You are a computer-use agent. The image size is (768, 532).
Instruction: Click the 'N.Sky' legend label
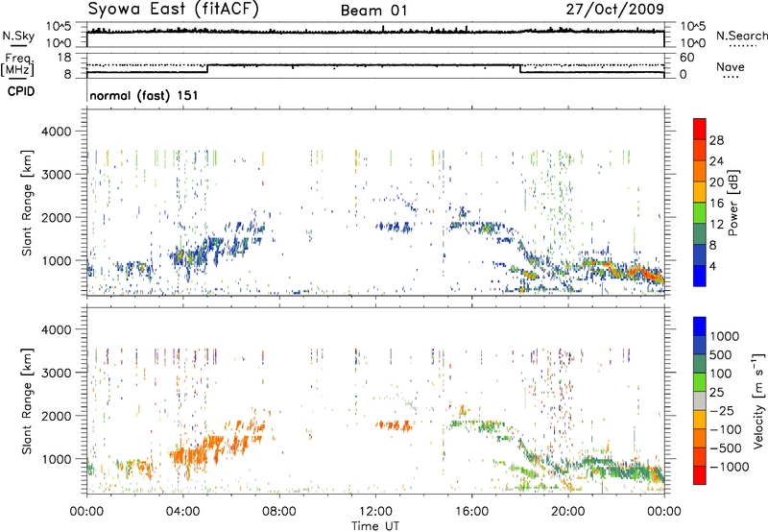click(x=18, y=36)
